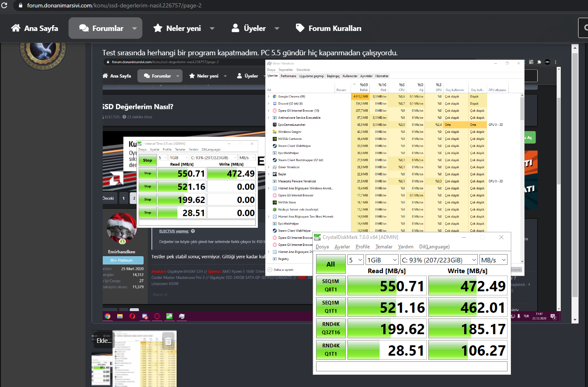Go to Ana Sayfa in the main forum navigation
The image size is (588, 387).
click(x=35, y=28)
